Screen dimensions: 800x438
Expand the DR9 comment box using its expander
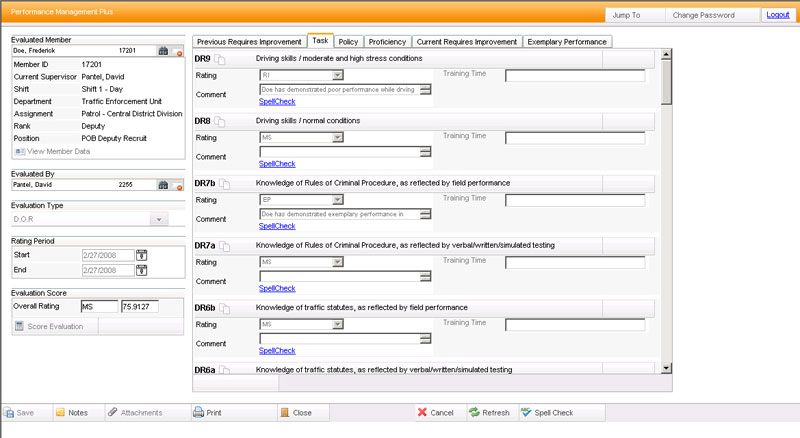(x=425, y=90)
